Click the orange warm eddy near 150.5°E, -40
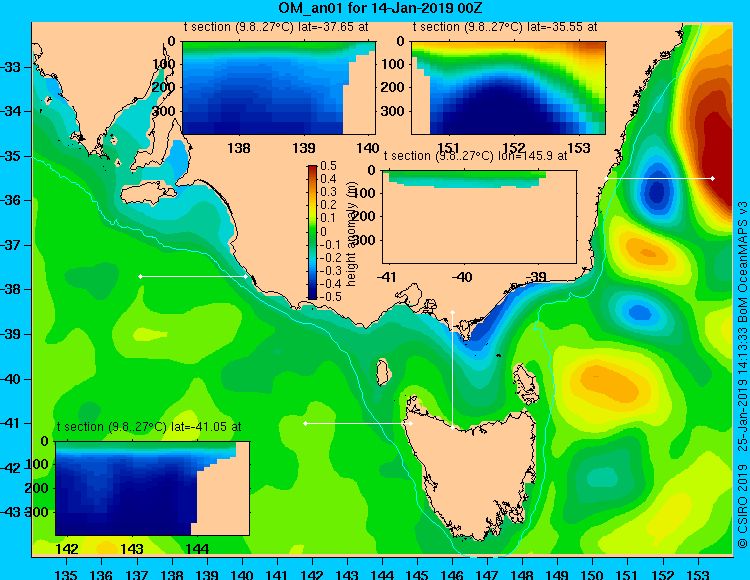The height and width of the screenshot is (580, 750). point(610,384)
